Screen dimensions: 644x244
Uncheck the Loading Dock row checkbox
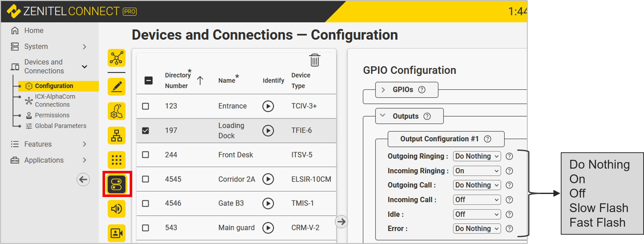pos(146,130)
